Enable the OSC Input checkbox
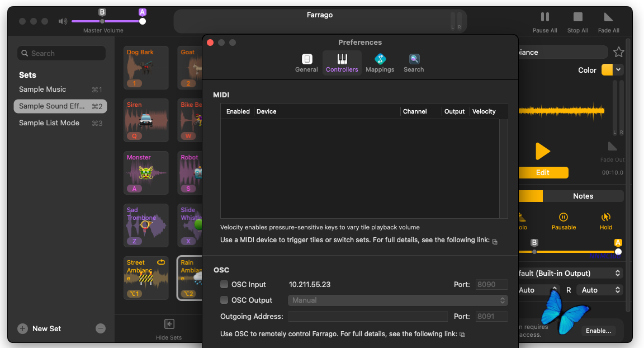 224,284
